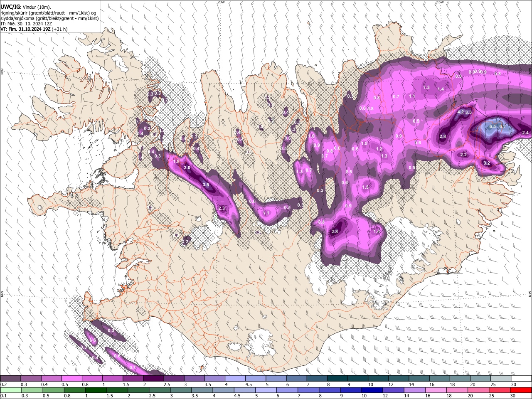The width and height of the screenshot is (532, 399).
Task: Click the 0.1 label on the lower legend scale
Action: coord(3,396)
